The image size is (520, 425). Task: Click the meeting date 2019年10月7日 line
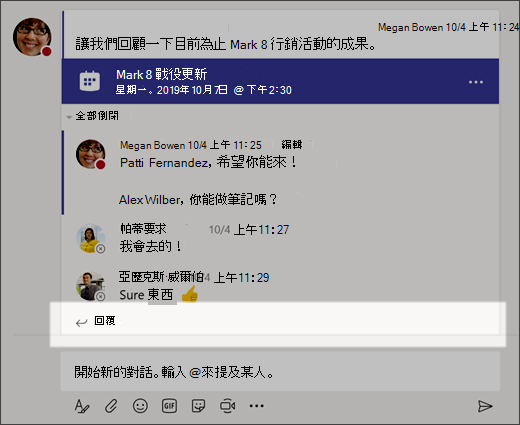pos(204,90)
